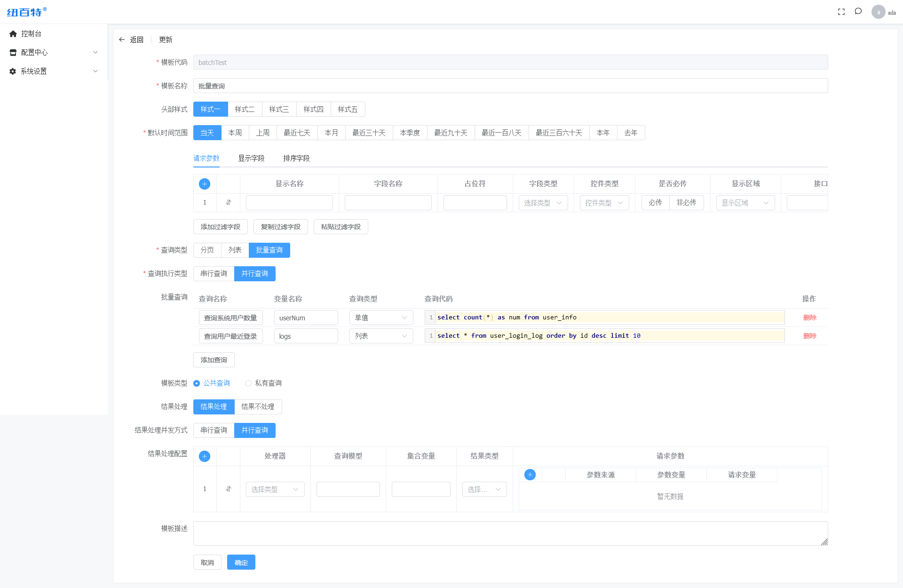Open the 字段类型 选择类型 dropdown
The width and height of the screenshot is (903, 588).
543,203
